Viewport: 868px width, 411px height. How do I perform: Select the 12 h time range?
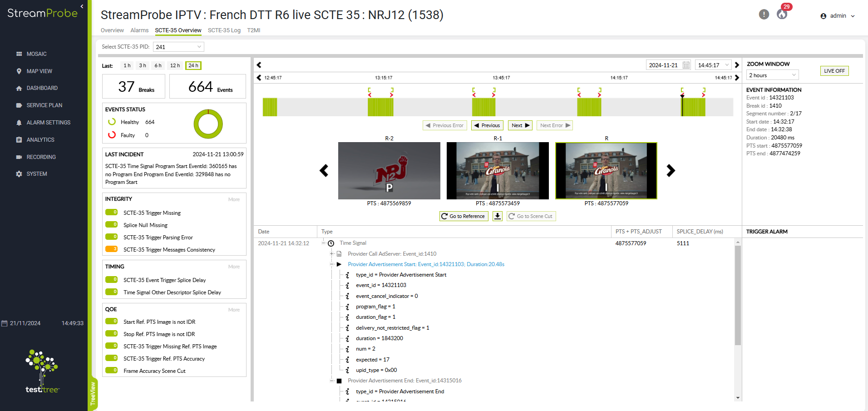click(175, 65)
